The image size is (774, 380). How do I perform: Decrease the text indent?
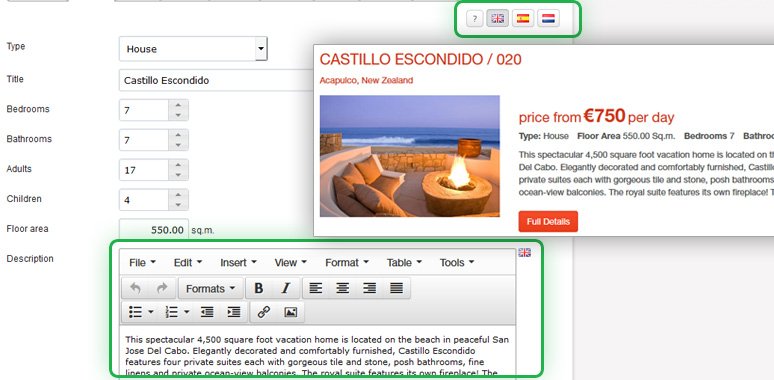coord(207,312)
